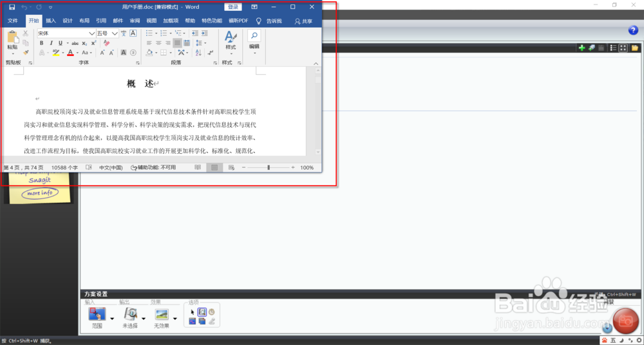The image size is (644, 345).
Task: Toggle Bold formatting in Word ribbon
Action: [41, 43]
